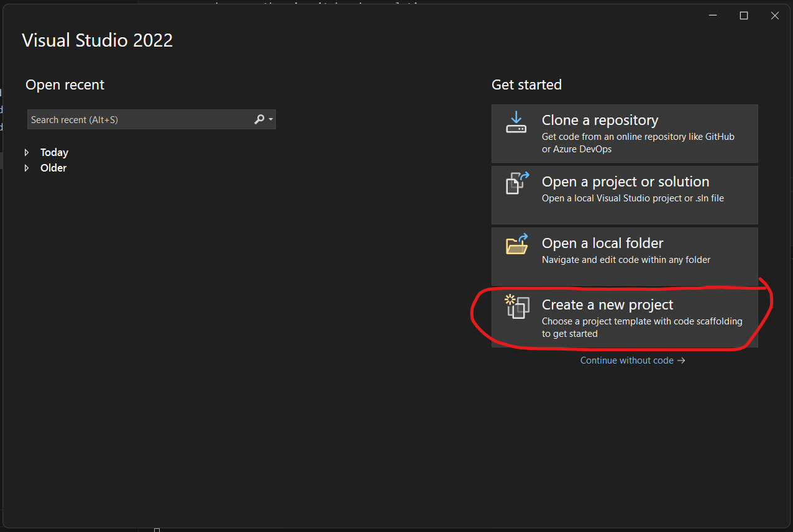Expand the Older group triangle
The height and width of the screenshot is (532, 793).
click(x=27, y=168)
